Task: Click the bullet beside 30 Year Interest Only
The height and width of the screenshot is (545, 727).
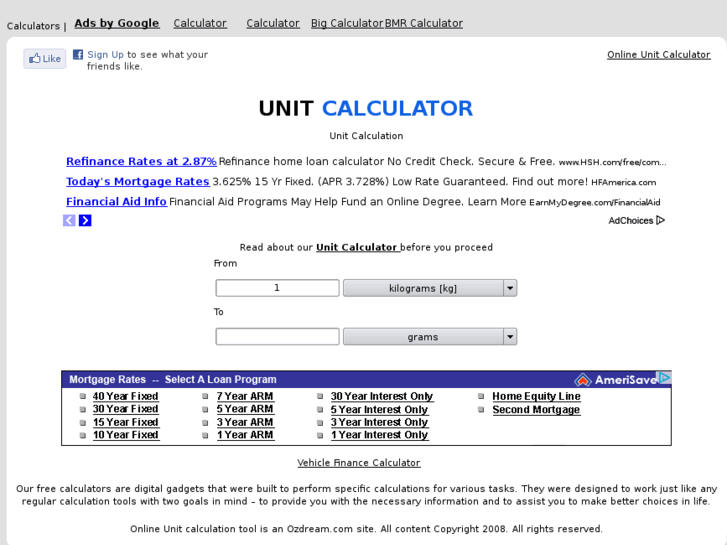Action: tap(320, 396)
